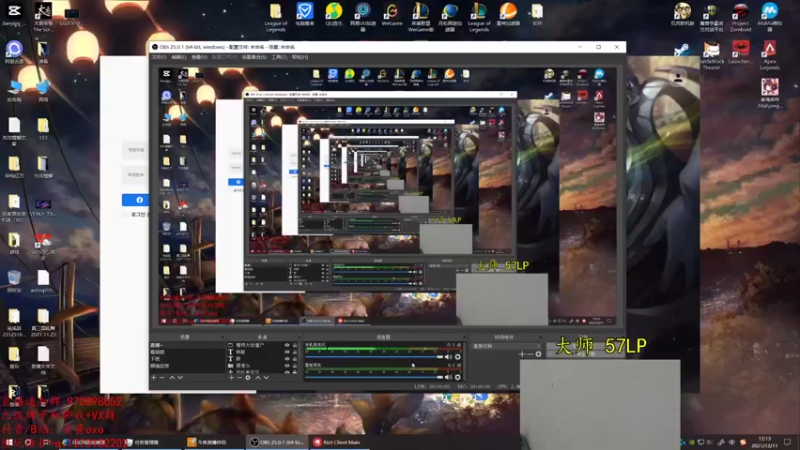The width and height of the screenshot is (800, 450).
Task: Open the 场景集合(S) menu in OBS
Action: tap(254, 57)
